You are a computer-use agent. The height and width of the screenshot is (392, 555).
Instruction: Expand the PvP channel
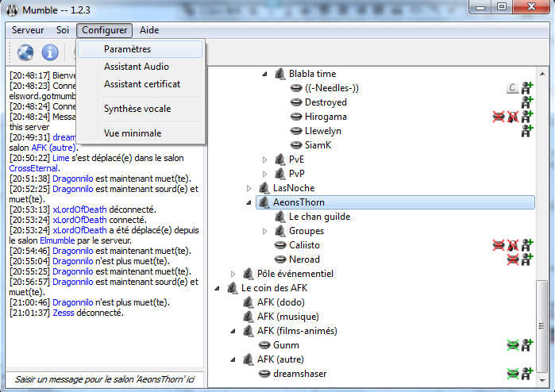pos(264,174)
